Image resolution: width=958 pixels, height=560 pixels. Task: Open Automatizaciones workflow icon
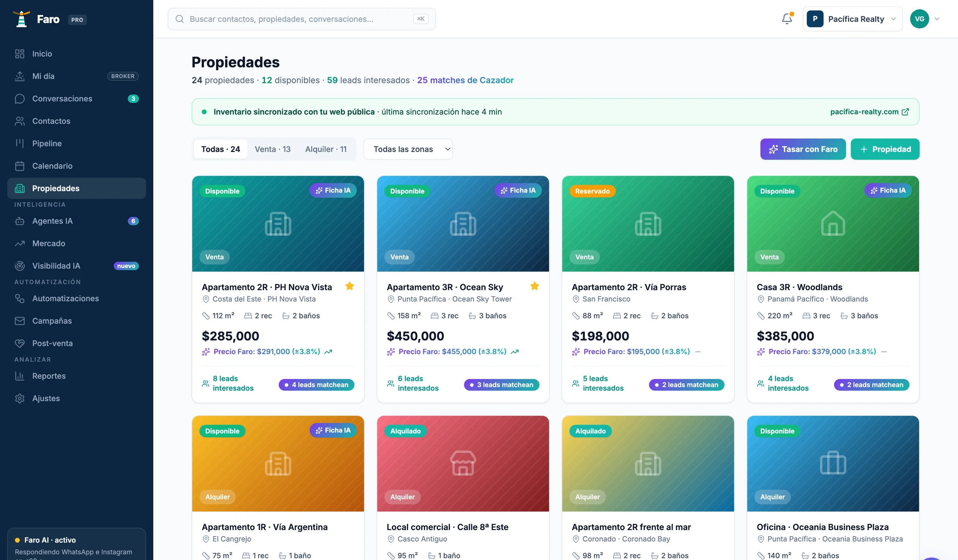pyautogui.click(x=20, y=298)
